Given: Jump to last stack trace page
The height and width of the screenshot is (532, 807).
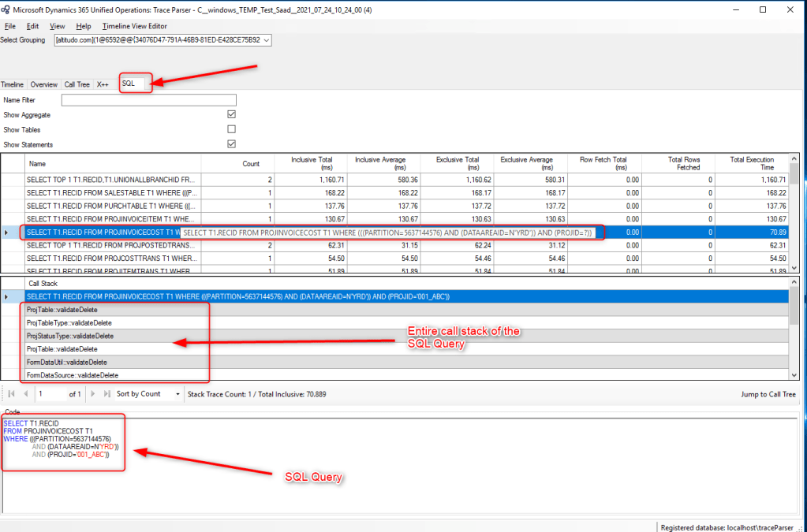Looking at the screenshot, I should pos(107,393).
